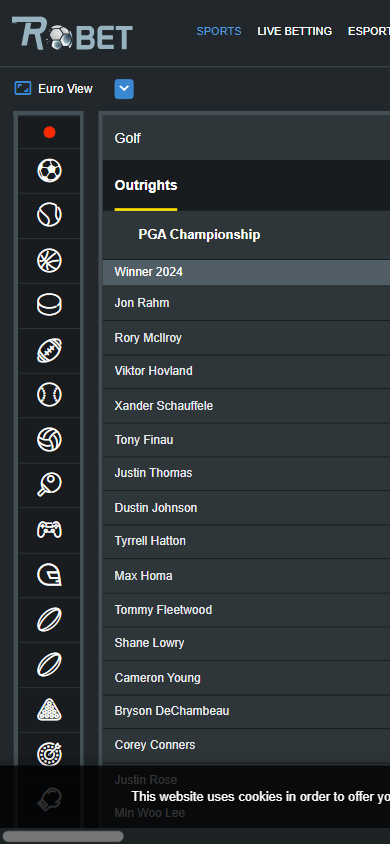The width and height of the screenshot is (390, 844).
Task: Open the Euro View dropdown arrow
Action: (124, 89)
